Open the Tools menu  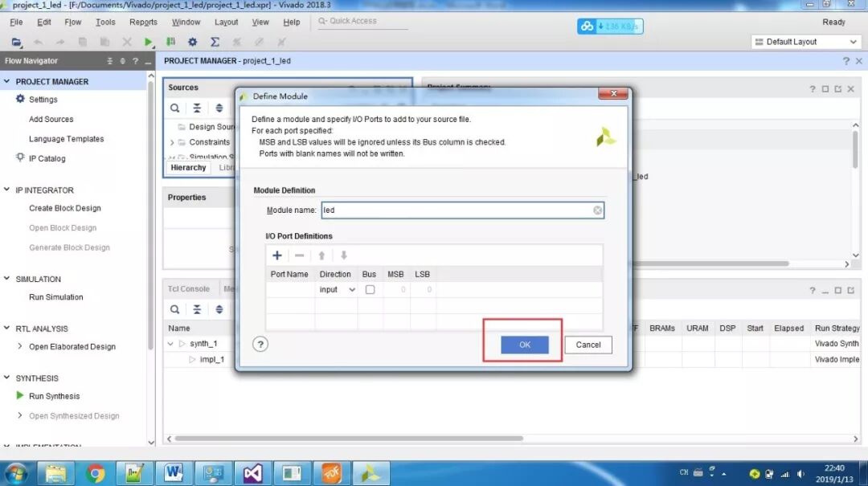point(105,22)
